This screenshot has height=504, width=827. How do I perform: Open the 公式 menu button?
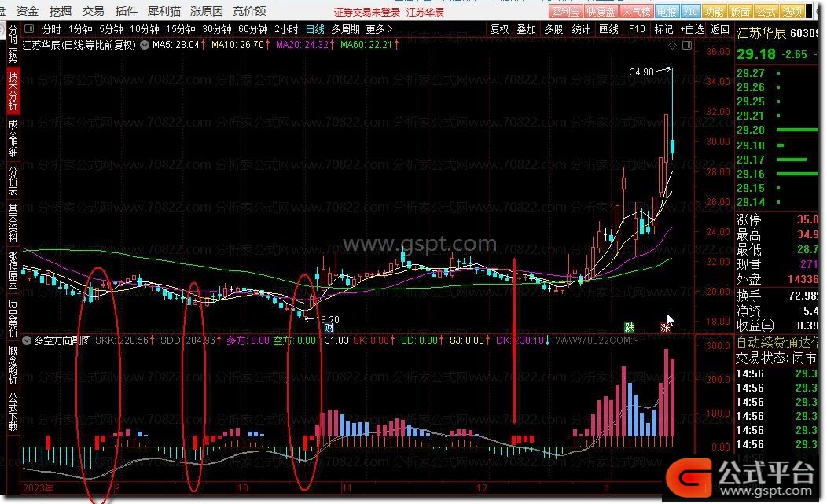click(x=766, y=11)
